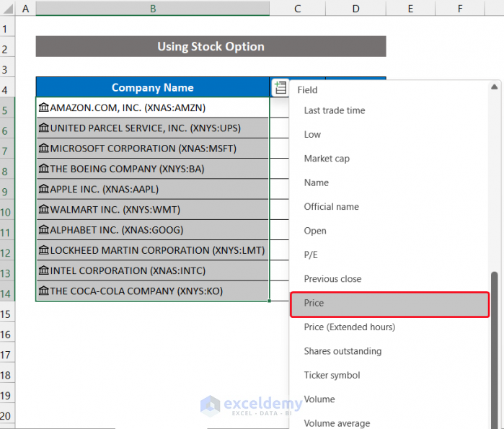The image size is (504, 429).
Task: Click the Insert Data button icon
Action: [x=280, y=87]
